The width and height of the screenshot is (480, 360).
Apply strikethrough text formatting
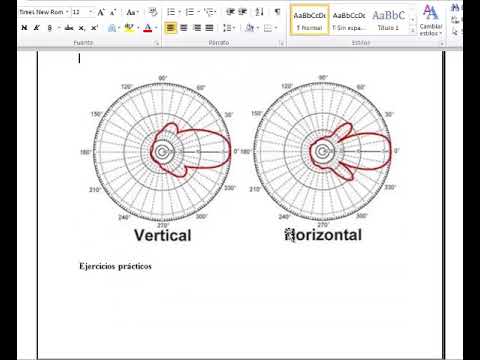pos(69,28)
